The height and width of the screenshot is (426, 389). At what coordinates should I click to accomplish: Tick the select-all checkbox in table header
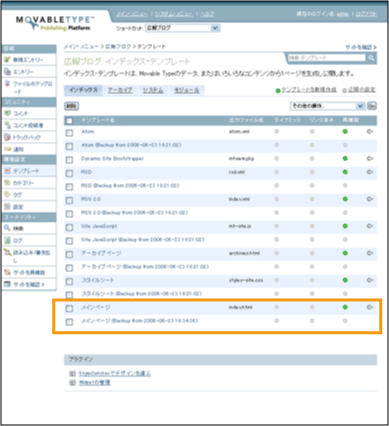click(x=69, y=121)
